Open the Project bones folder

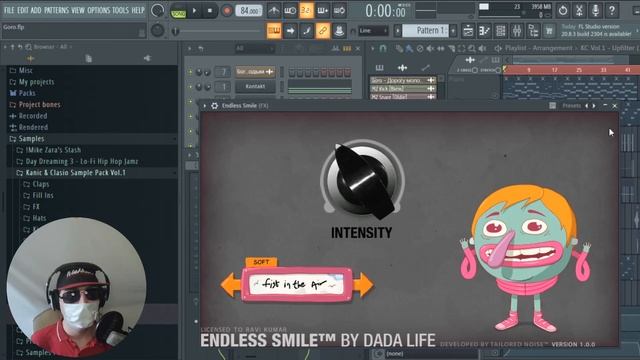39,104
